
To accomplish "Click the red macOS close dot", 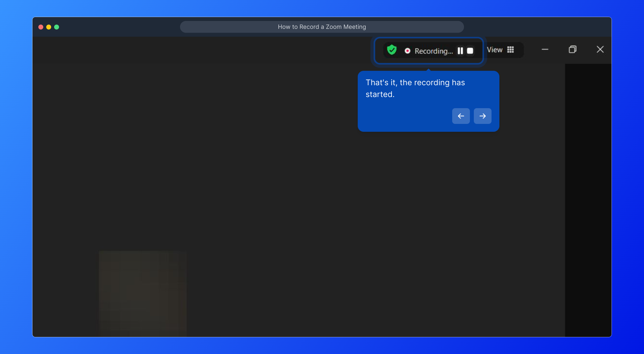I will tap(41, 27).
